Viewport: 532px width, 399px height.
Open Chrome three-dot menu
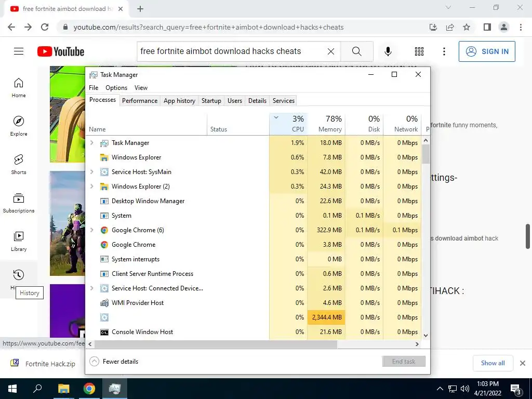pyautogui.click(x=521, y=27)
